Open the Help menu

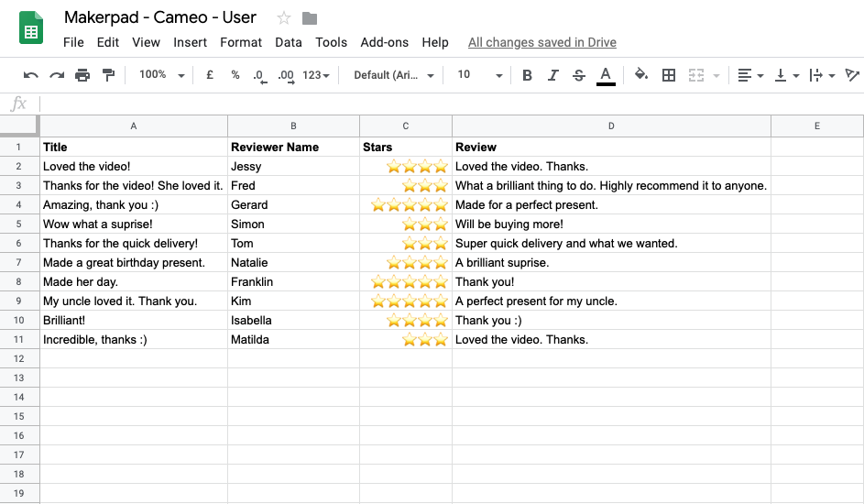435,42
